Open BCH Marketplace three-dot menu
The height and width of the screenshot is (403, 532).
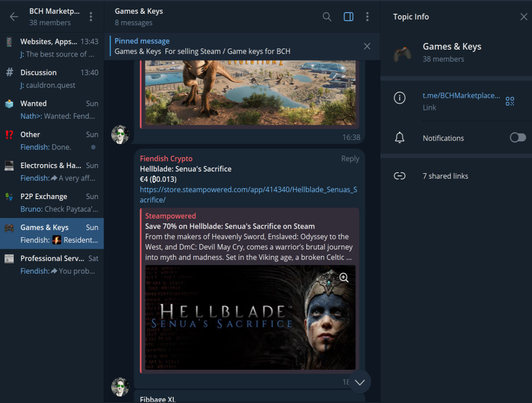(91, 17)
